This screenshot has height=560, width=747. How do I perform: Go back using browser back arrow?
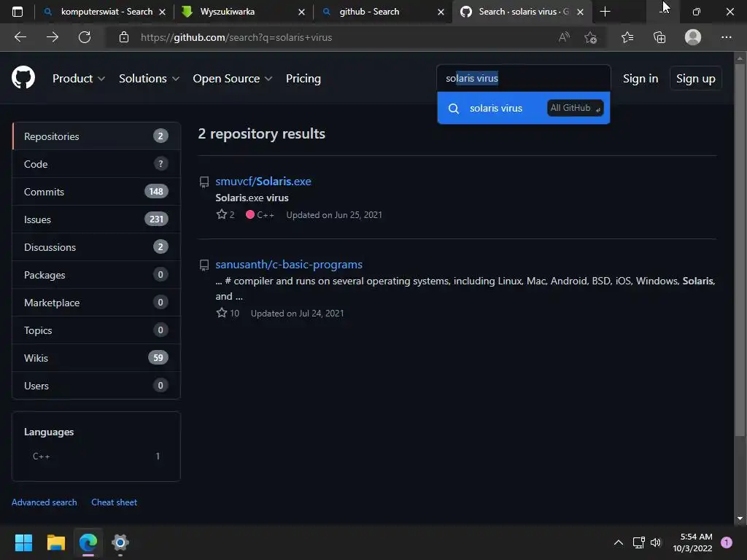[20, 37]
